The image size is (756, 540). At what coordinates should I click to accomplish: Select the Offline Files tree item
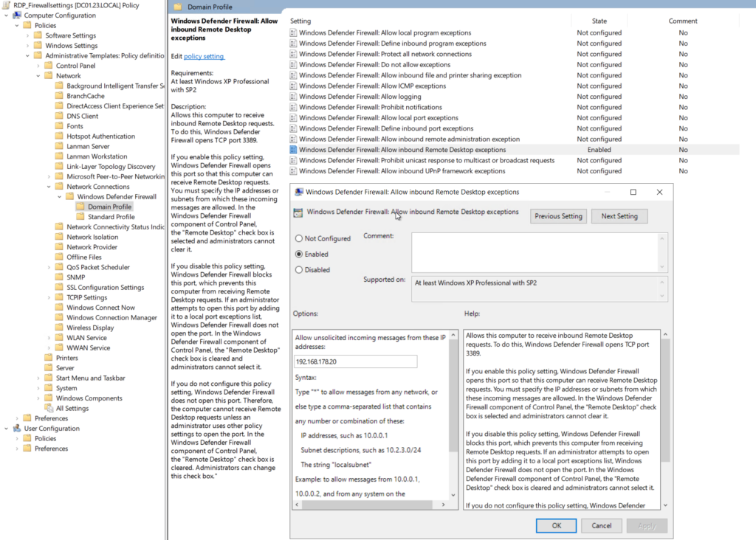tap(84, 257)
